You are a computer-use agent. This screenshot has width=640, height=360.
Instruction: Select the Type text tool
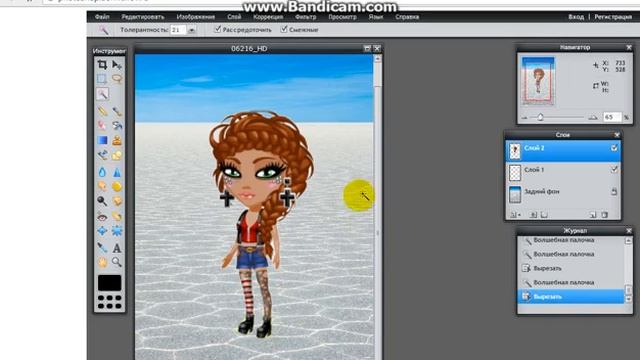pos(117,247)
